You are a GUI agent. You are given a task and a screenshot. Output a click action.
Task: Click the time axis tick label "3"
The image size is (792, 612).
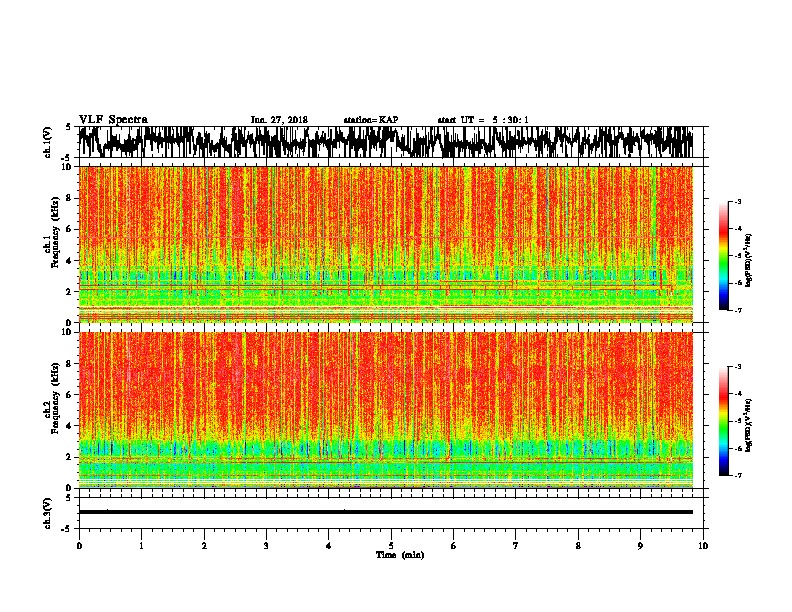tap(266, 546)
